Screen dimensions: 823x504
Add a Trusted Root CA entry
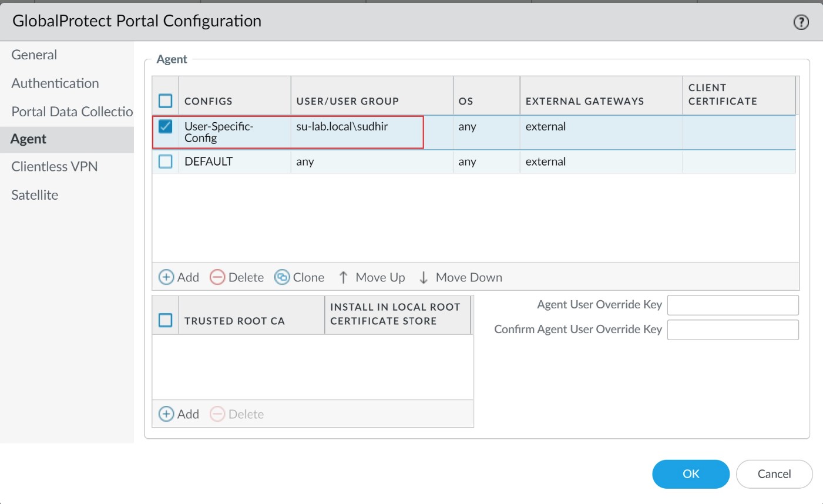(x=179, y=414)
